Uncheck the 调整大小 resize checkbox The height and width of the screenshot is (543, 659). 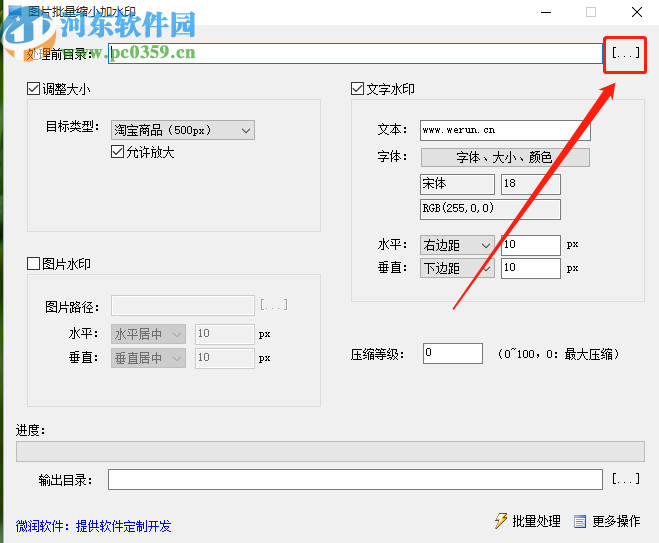click(33, 89)
